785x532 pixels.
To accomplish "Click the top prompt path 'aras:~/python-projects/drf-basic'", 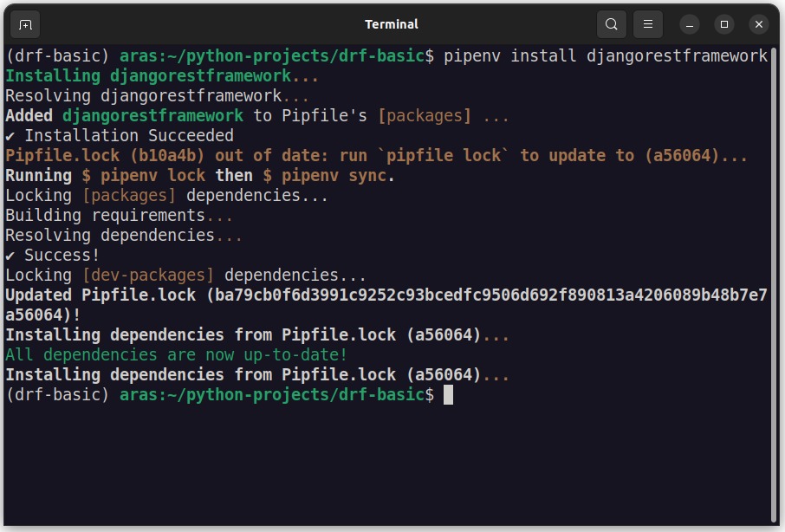I will [x=272, y=56].
